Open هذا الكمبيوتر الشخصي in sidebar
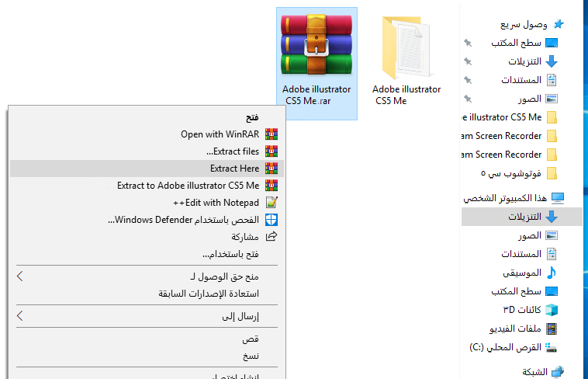This screenshot has height=379, width=588. [505, 198]
